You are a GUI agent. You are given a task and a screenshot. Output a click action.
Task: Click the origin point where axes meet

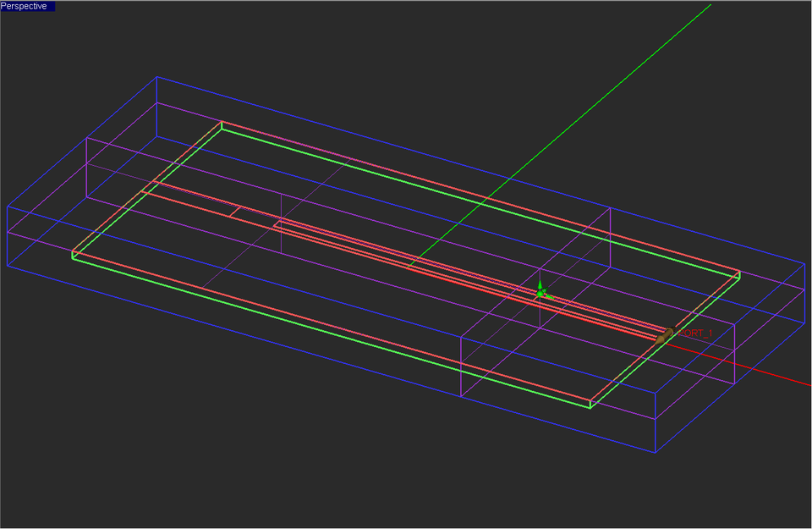[540, 294]
